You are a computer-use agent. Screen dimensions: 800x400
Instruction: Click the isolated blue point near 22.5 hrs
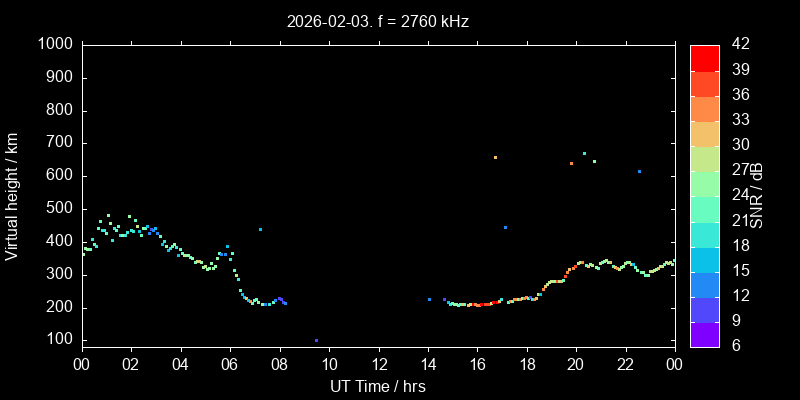(x=639, y=172)
